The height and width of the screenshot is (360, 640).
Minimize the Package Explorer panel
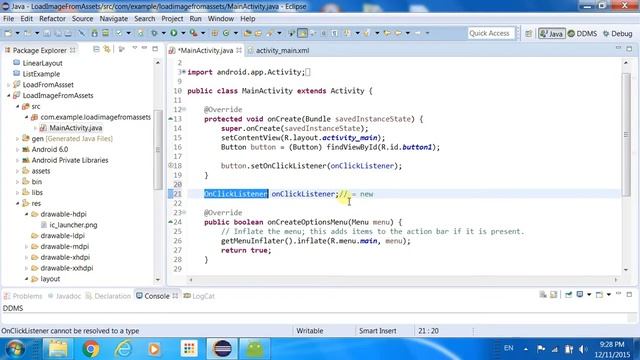[x=144, y=48]
